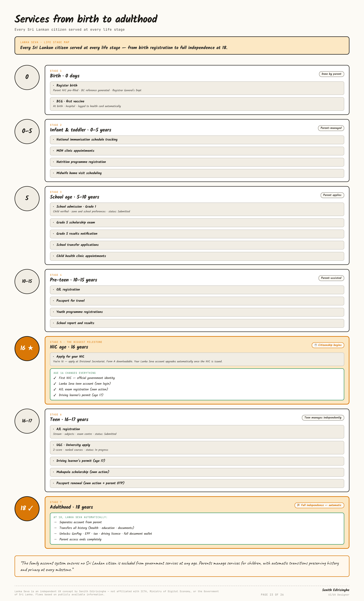Click the Full independence automatic badge

pyautogui.click(x=319, y=505)
